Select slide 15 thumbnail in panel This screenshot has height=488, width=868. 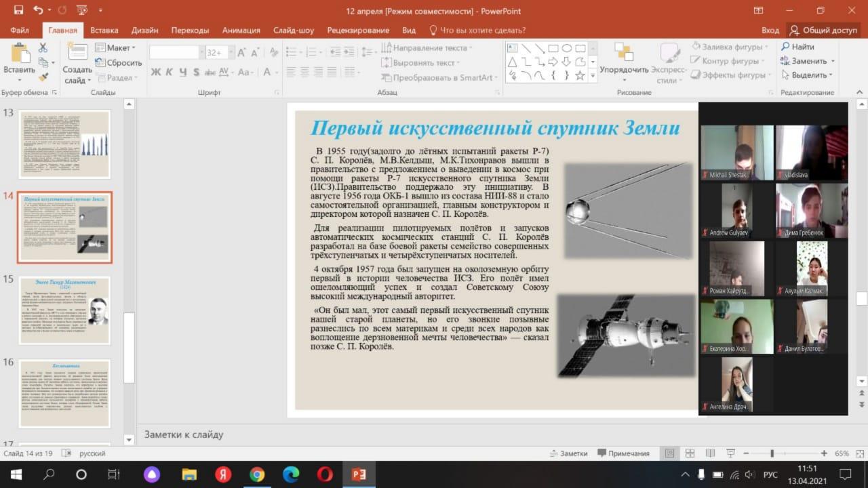[x=64, y=311]
